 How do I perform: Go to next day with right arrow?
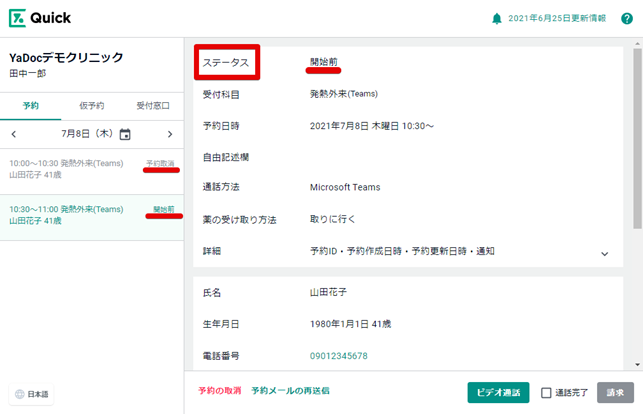tap(170, 134)
